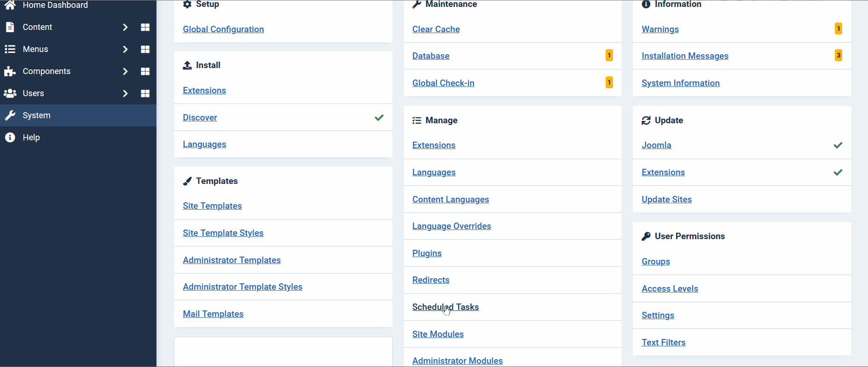
Task: Click the Help info icon in sidebar
Action: (10, 138)
